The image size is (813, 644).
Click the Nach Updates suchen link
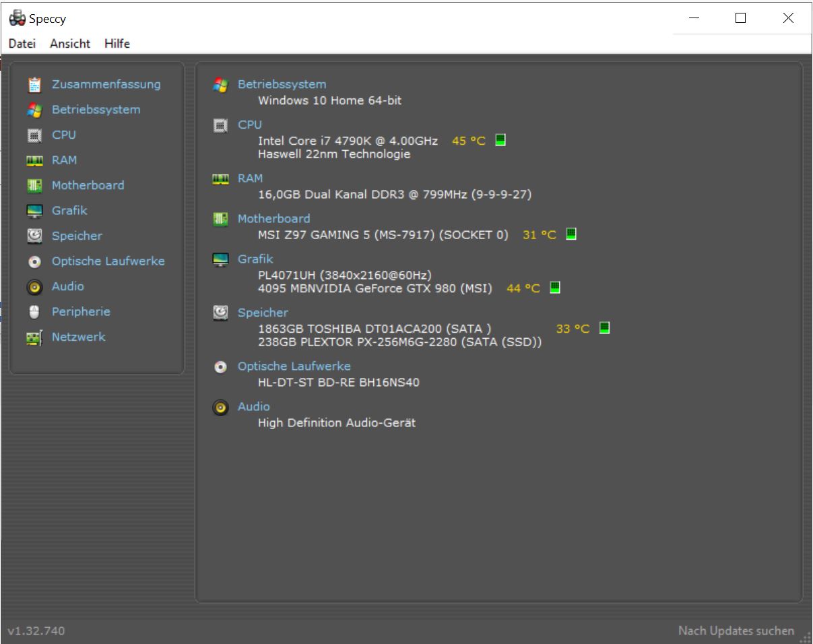point(735,631)
